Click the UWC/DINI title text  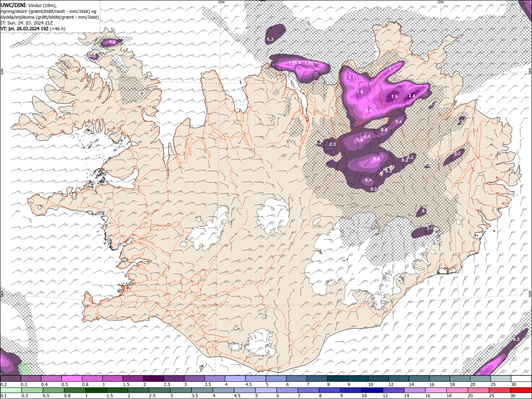click(x=13, y=5)
